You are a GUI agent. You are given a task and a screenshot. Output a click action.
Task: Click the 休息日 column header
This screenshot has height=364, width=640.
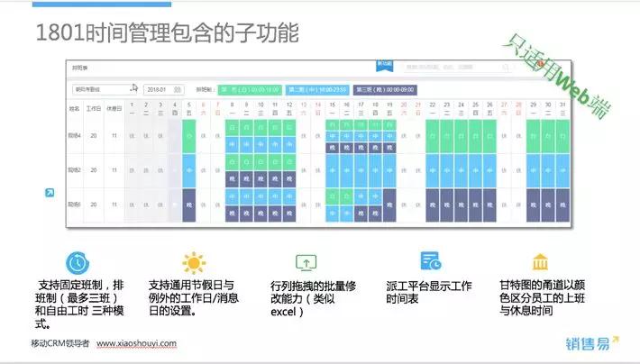point(114,109)
